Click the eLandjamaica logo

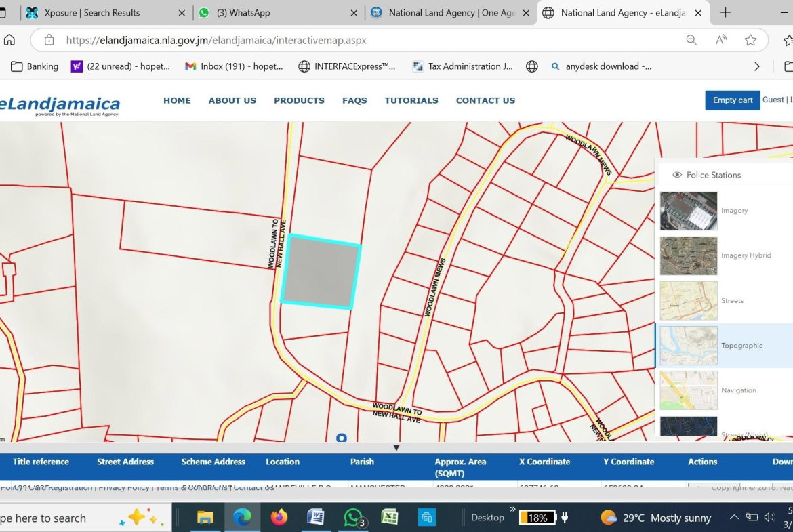tap(60, 105)
